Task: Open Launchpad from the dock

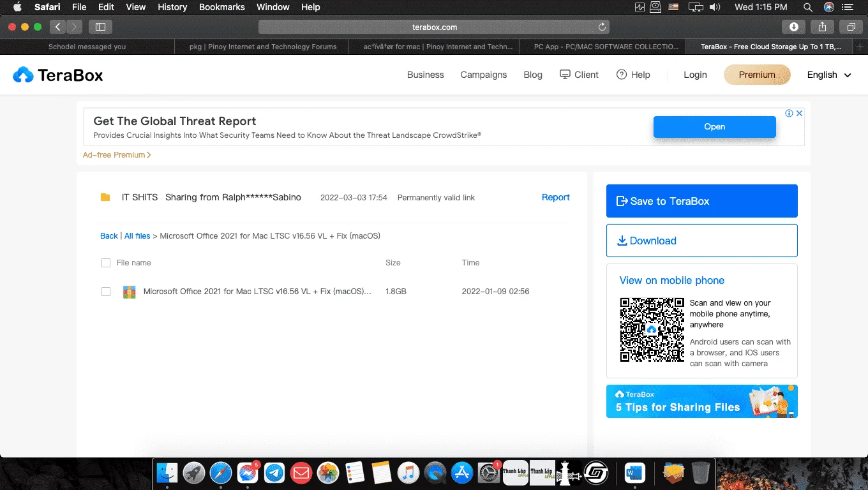Action: point(194,473)
